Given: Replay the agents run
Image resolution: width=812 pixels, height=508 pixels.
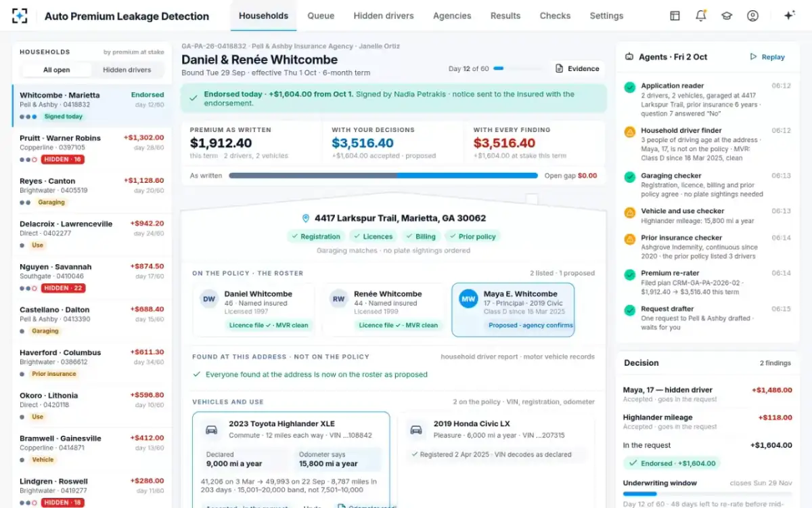Looking at the screenshot, I should [x=767, y=57].
